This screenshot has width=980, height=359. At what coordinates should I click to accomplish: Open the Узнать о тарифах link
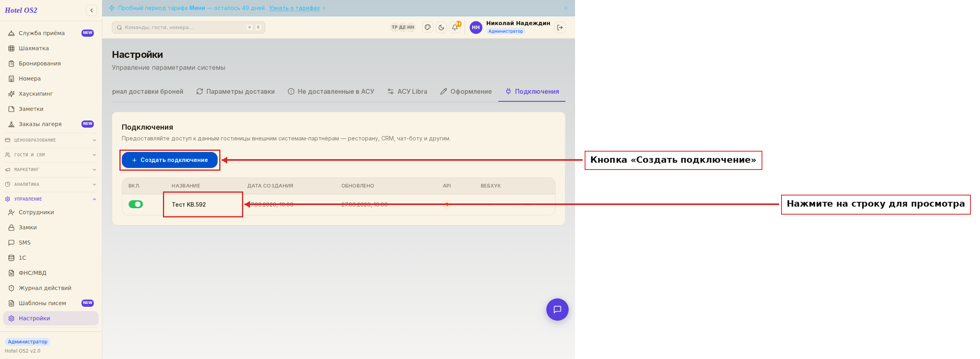(294, 8)
